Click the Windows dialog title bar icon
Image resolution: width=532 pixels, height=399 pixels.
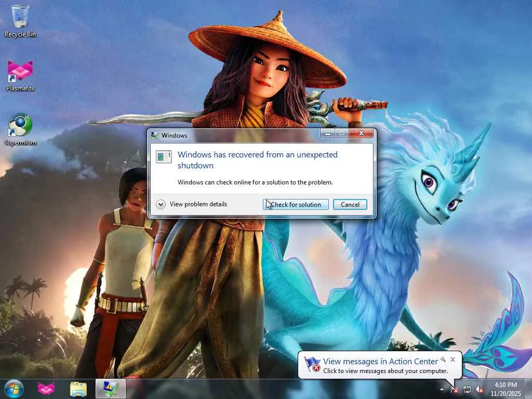click(x=155, y=136)
